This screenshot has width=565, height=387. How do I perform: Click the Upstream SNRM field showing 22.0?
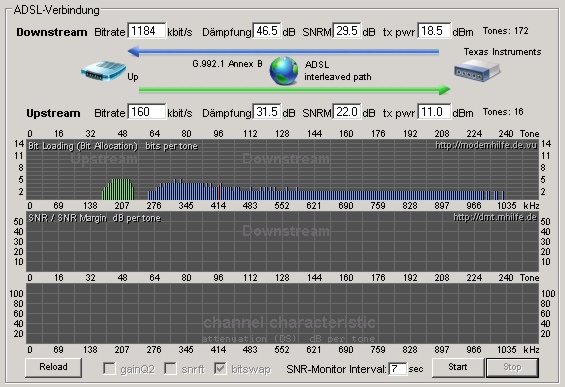(347, 112)
